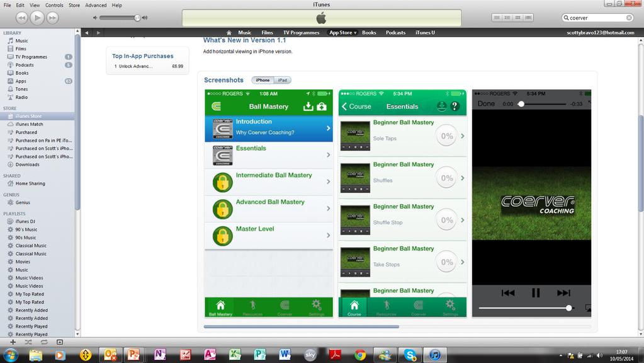Screen dimensions: 644x363
Task: Open Films in the library sidebar
Action: 21,49
